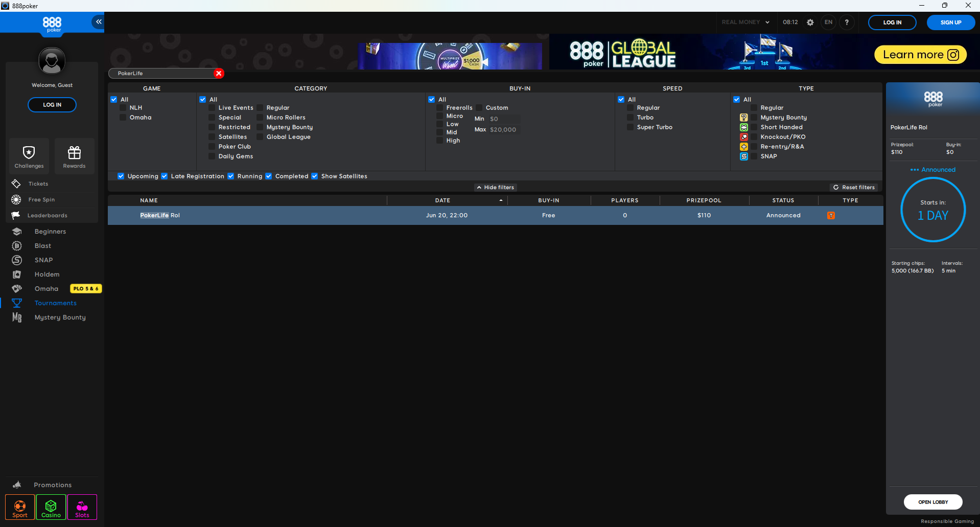Image resolution: width=980 pixels, height=527 pixels.
Task: Sort by Players column header
Action: [x=625, y=200]
